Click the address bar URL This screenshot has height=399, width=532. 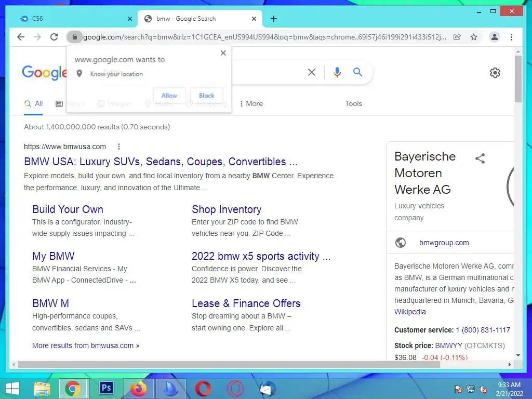point(264,37)
